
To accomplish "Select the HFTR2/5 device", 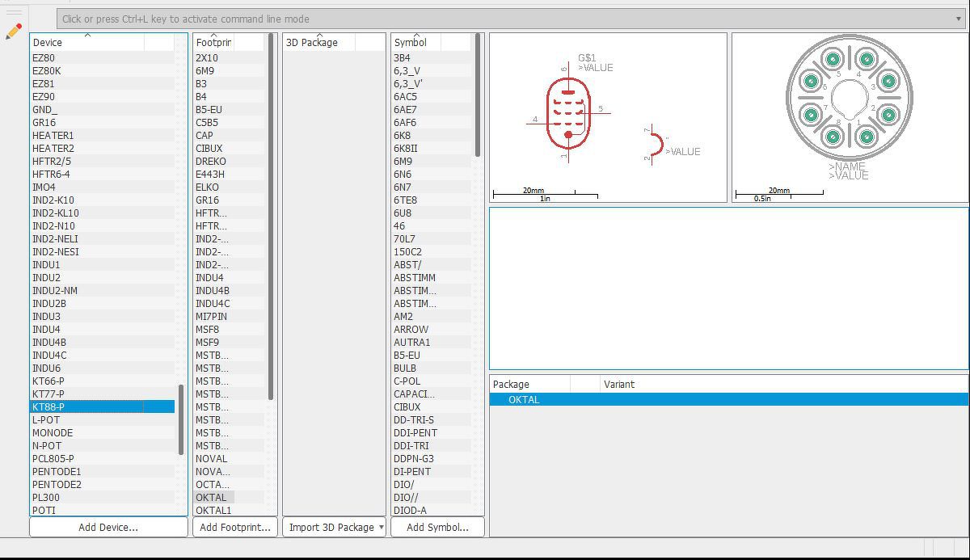I will pyautogui.click(x=103, y=161).
